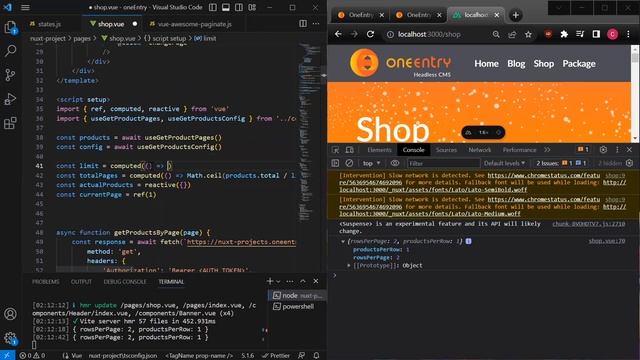Switch to the states.js editor tab
640x360 pixels.
pos(50,24)
